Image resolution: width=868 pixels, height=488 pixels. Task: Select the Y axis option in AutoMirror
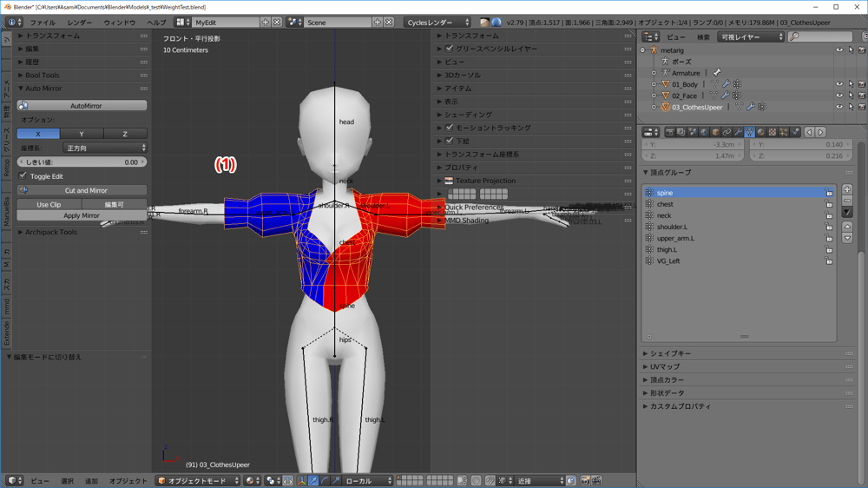pyautogui.click(x=82, y=134)
